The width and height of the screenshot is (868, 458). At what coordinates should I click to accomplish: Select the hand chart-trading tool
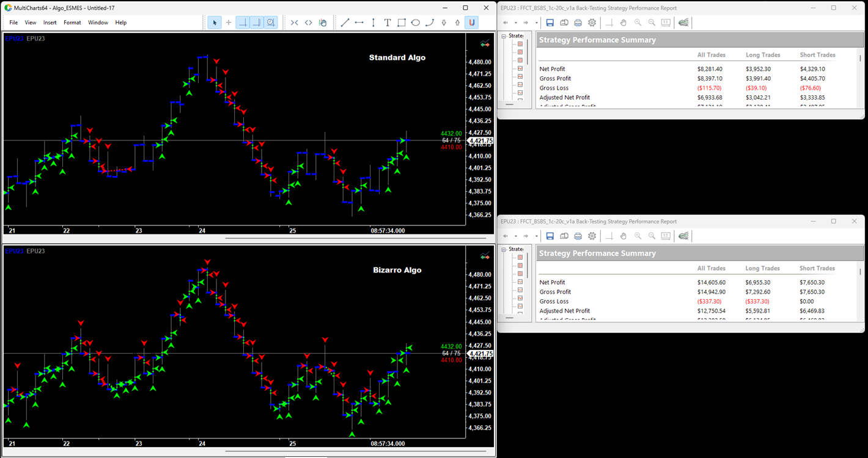pyautogui.click(x=323, y=23)
